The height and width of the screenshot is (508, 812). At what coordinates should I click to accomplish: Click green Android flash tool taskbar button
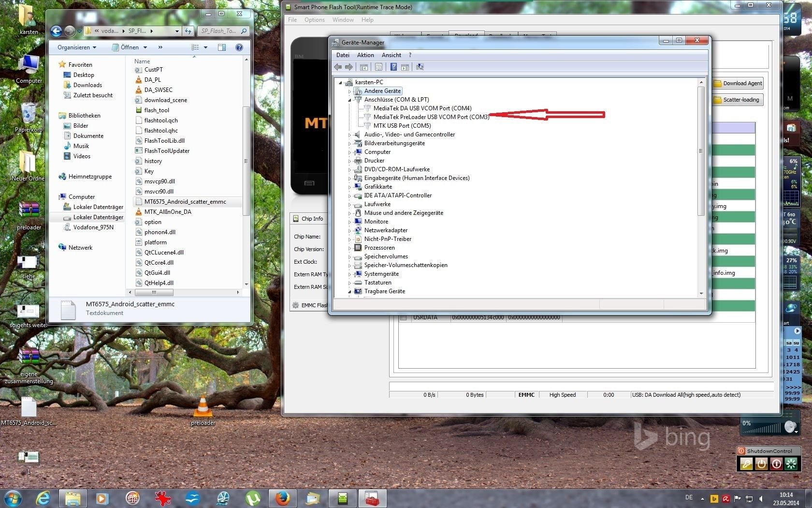point(343,498)
